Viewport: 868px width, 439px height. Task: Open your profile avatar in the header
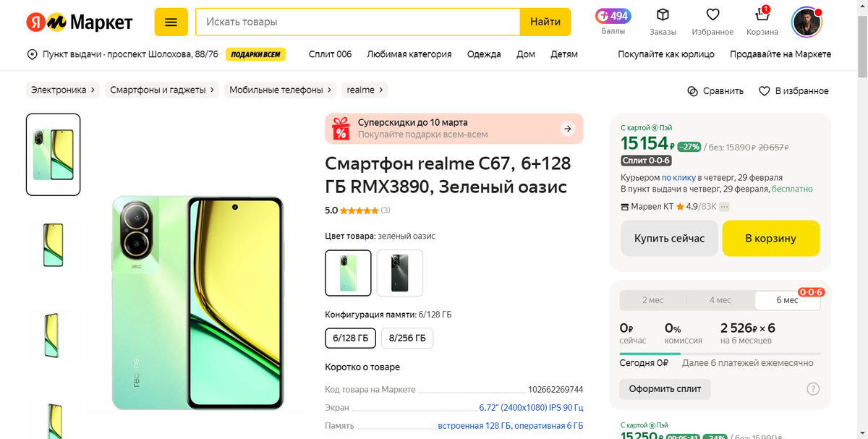(x=806, y=22)
